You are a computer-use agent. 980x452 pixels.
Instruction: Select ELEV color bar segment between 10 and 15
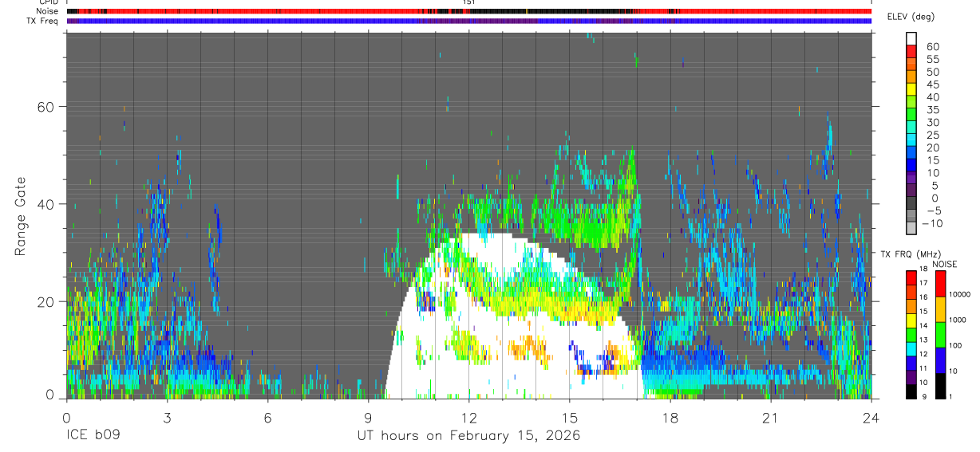pos(911,164)
